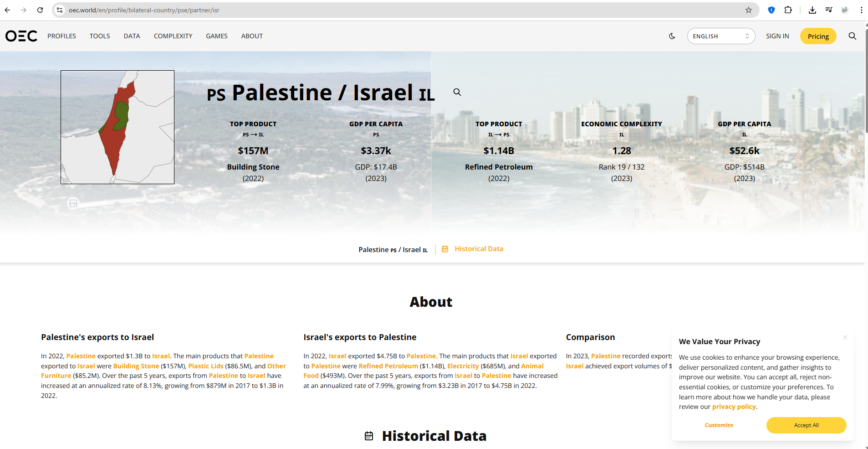This screenshot has height=449, width=868.
Task: Click the $1.14B top product value
Action: point(499,151)
